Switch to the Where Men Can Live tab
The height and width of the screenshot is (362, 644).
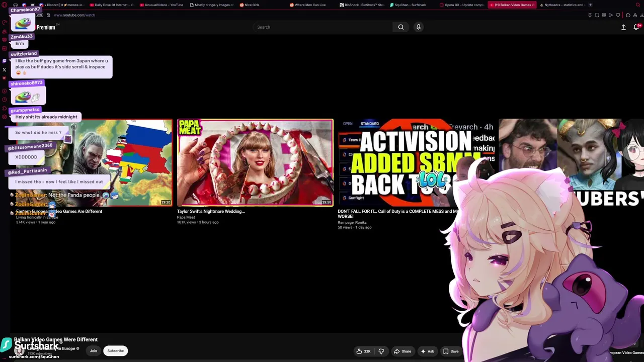[x=311, y=5]
